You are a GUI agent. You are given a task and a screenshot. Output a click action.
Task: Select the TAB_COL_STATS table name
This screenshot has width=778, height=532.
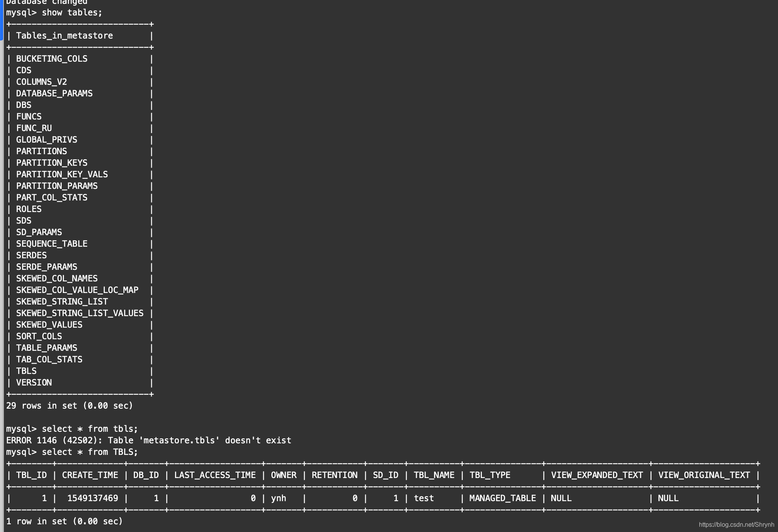tap(49, 359)
